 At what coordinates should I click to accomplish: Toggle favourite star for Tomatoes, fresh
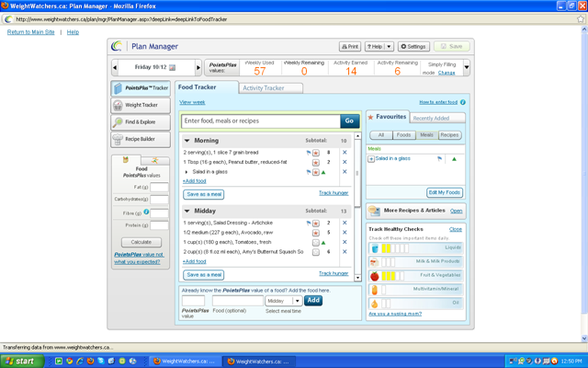pyautogui.click(x=316, y=243)
